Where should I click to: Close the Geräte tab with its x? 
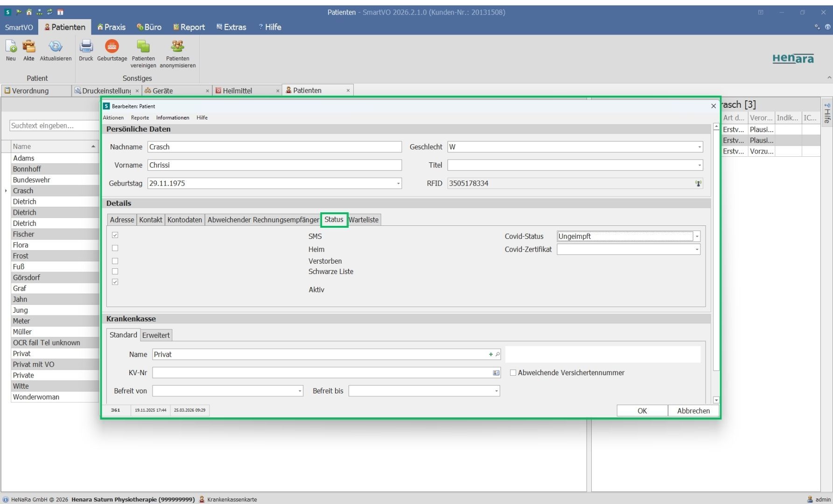point(208,91)
